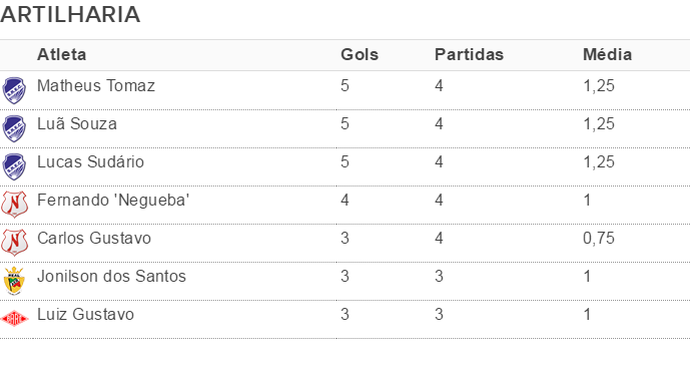Click the team crest beside Matheus Tomaz
690x368 pixels.
[14, 90]
